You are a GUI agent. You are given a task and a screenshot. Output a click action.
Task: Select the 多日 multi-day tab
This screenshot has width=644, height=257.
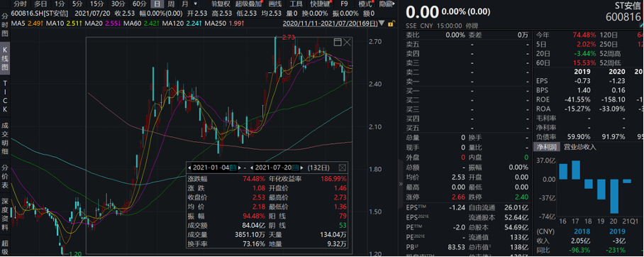pos(40,4)
